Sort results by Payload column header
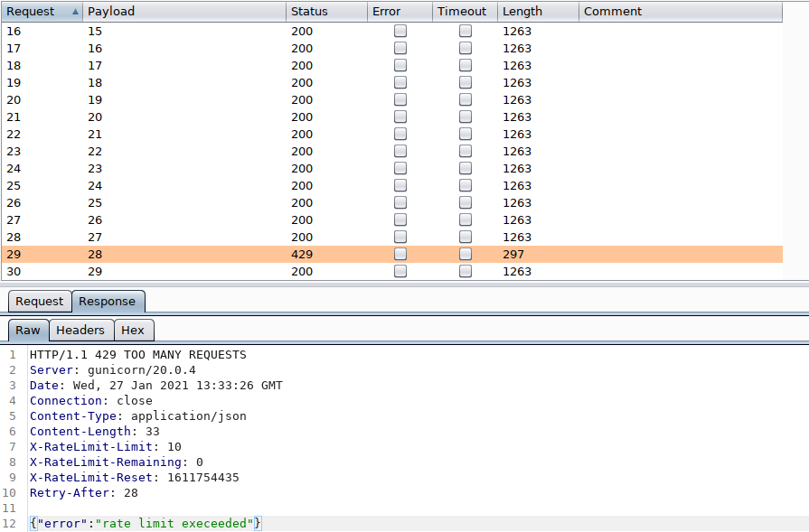Screen dimensions: 809x532 pyautogui.click(x=184, y=12)
